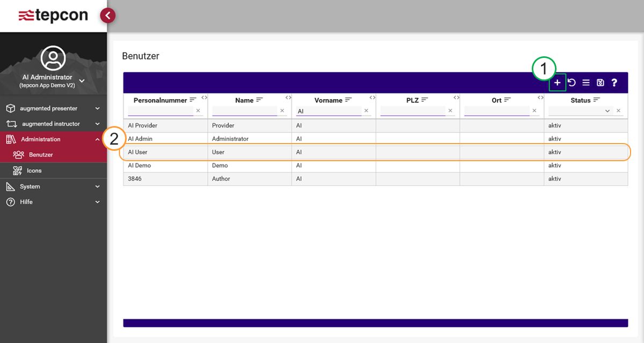
Task: Open the Icons menu item
Action: coord(34,170)
